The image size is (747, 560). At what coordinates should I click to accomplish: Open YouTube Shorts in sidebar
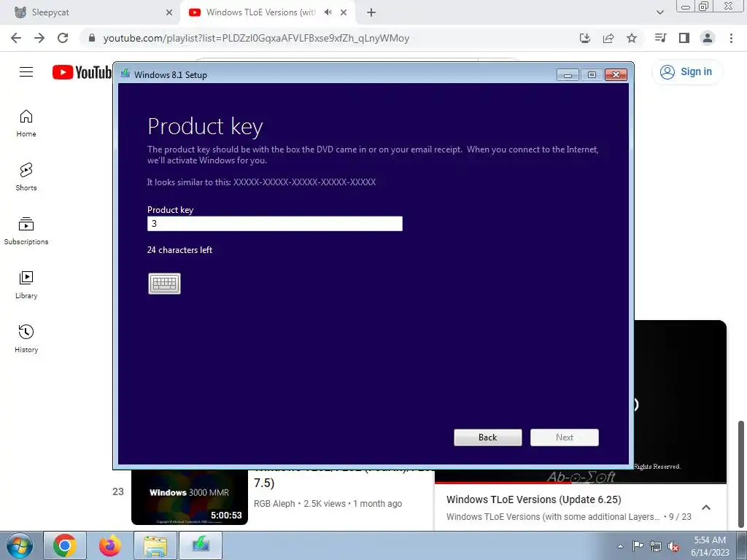(26, 177)
